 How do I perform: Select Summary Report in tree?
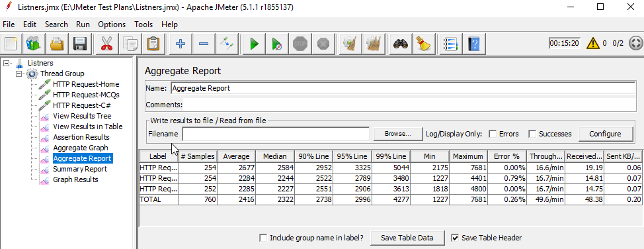pyautogui.click(x=80, y=169)
